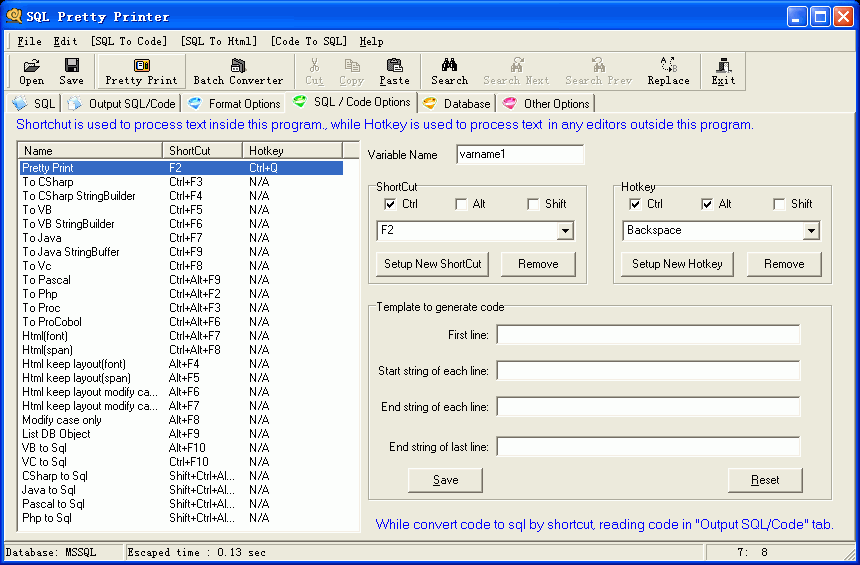
Task: Click the ShortCut column header
Action: pos(202,150)
